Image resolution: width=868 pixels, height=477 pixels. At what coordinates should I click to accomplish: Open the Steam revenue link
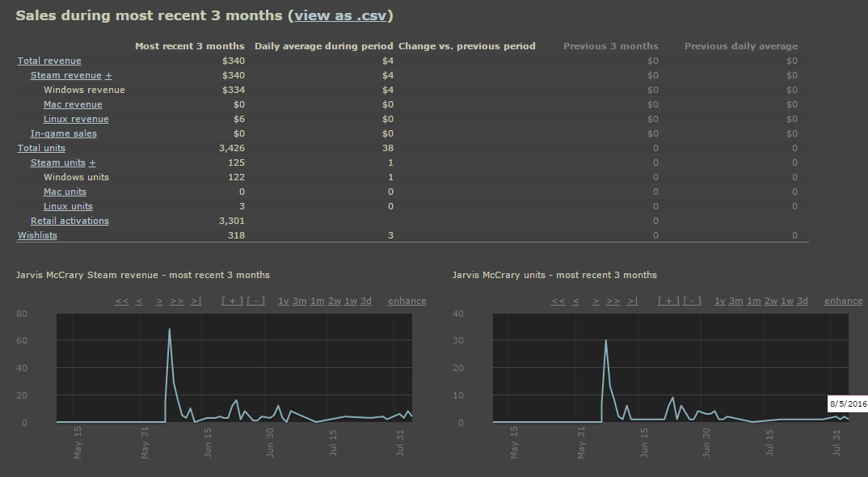(x=66, y=75)
